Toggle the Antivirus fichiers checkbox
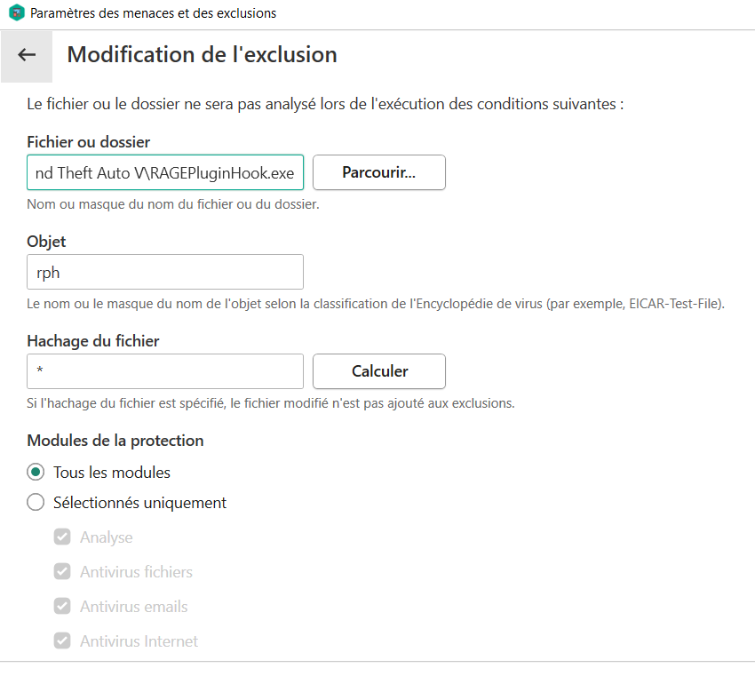 [62, 572]
